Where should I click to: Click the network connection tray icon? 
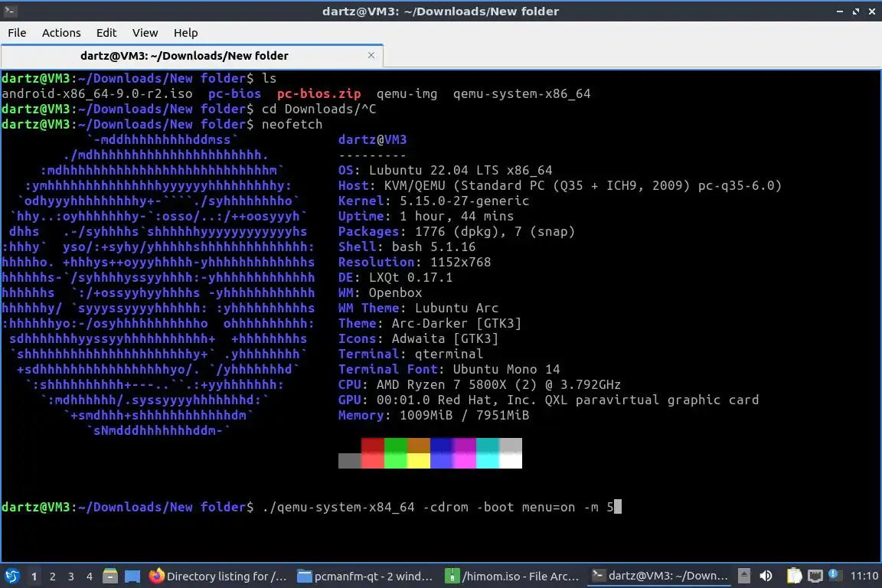tap(815, 576)
